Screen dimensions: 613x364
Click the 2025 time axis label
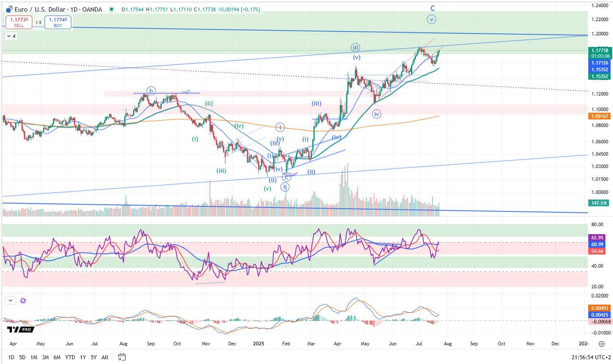259,343
